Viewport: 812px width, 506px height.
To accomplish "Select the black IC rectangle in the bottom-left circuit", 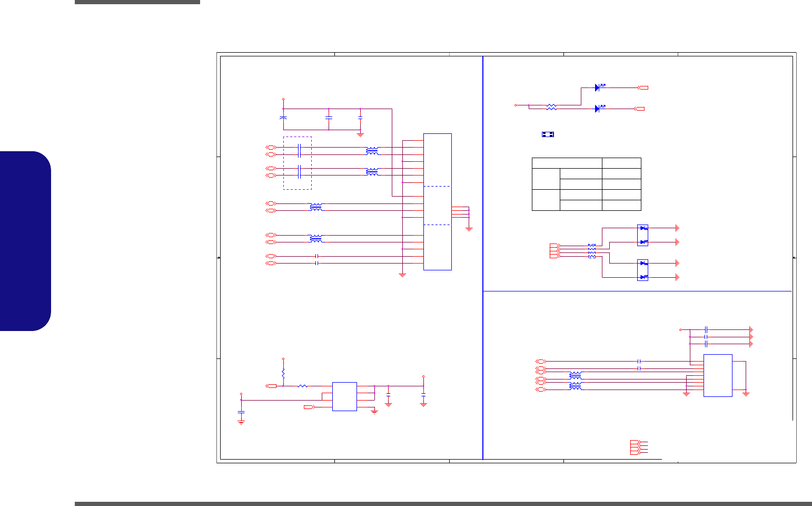I will coord(344,396).
